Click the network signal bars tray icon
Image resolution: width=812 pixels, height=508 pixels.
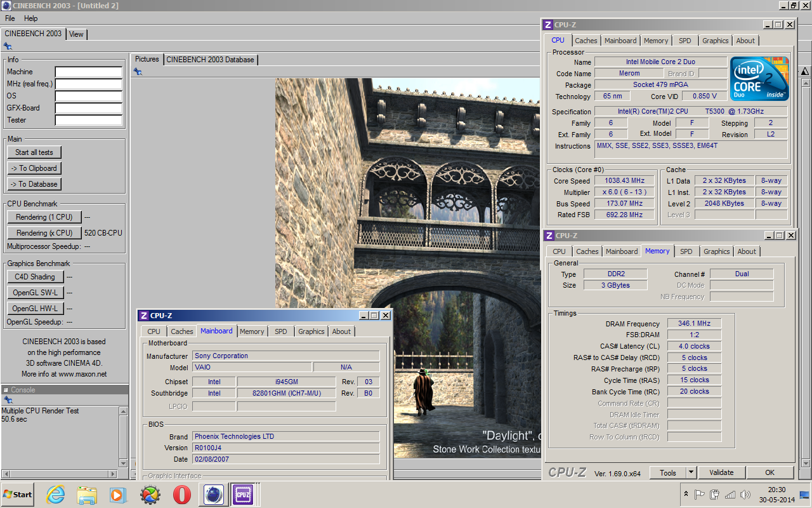[x=730, y=495]
